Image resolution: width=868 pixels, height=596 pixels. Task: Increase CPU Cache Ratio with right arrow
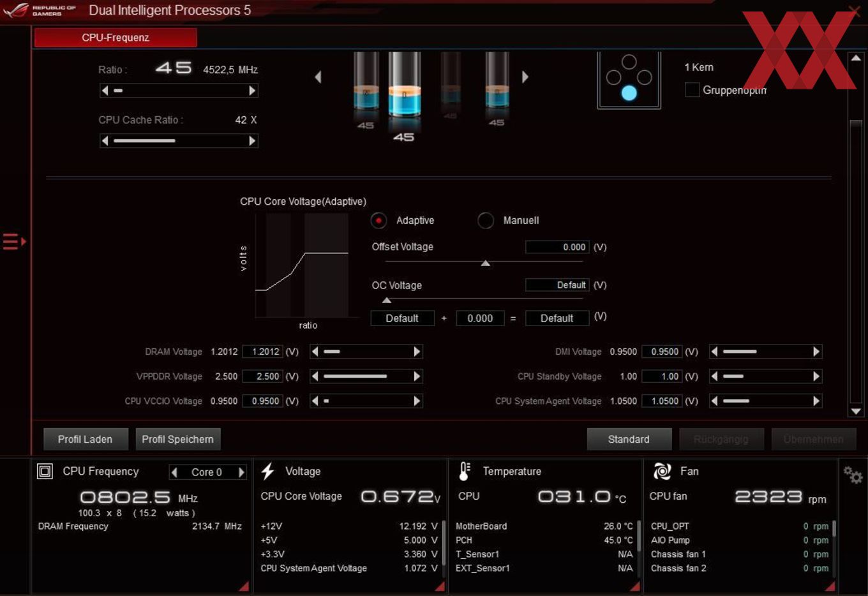[x=253, y=141]
